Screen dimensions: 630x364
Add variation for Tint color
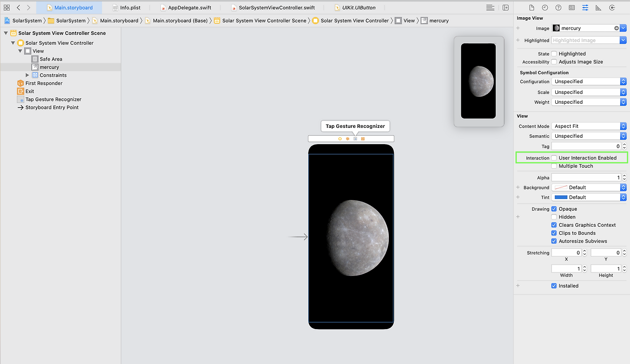click(518, 197)
